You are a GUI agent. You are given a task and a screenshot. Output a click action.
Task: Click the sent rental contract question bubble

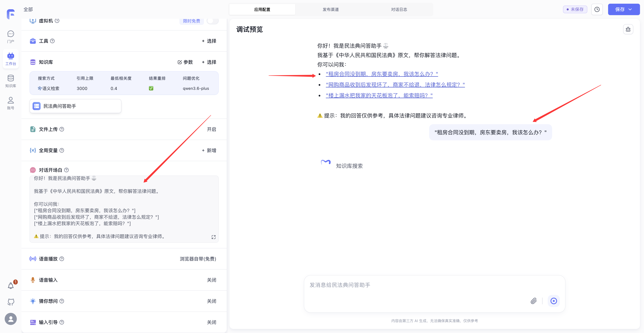click(x=490, y=132)
